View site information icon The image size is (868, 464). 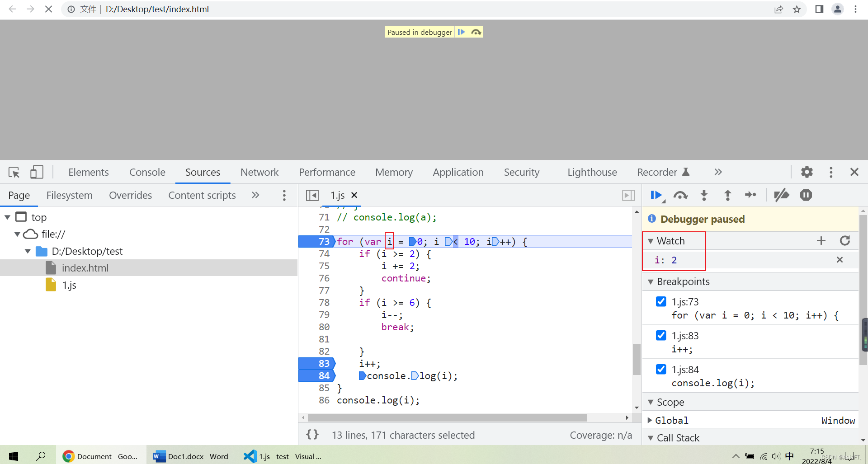[x=71, y=9]
